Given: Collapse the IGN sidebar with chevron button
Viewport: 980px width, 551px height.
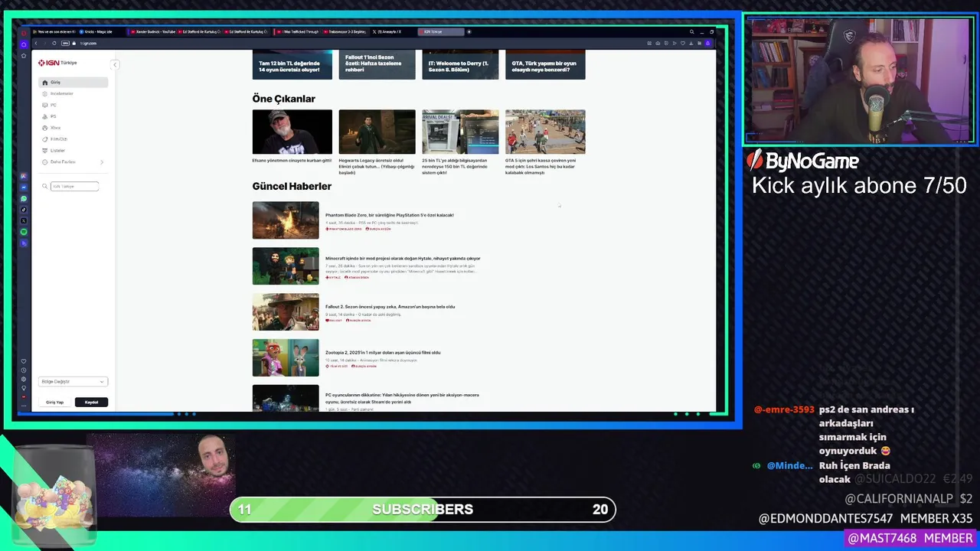Looking at the screenshot, I should click(115, 64).
